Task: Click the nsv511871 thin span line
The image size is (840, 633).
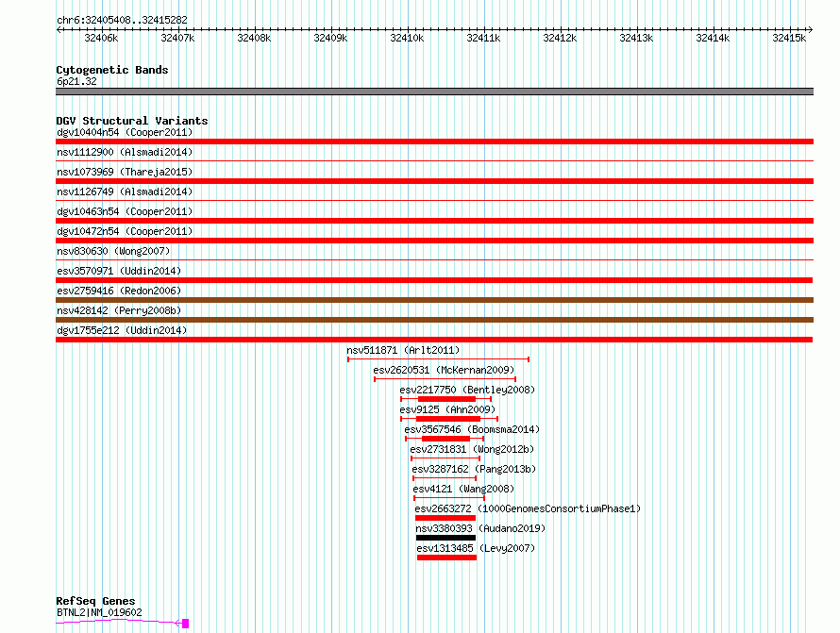Action: [438, 359]
